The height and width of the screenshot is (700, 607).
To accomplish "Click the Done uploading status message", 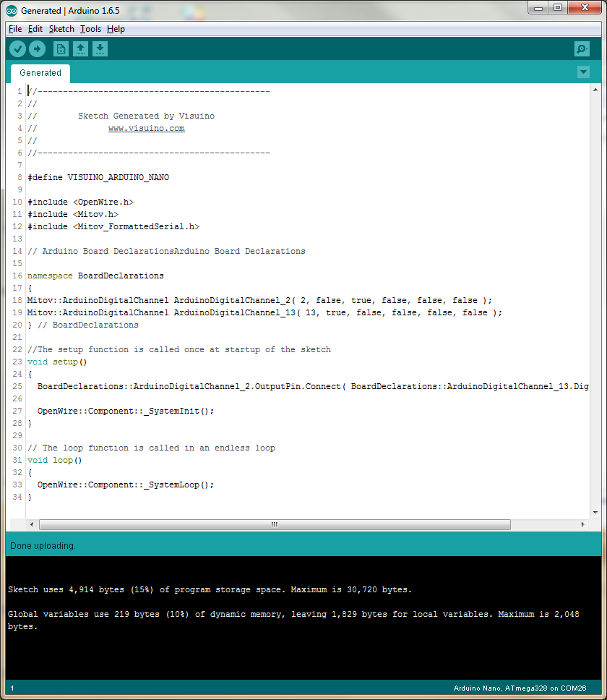I will click(42, 545).
